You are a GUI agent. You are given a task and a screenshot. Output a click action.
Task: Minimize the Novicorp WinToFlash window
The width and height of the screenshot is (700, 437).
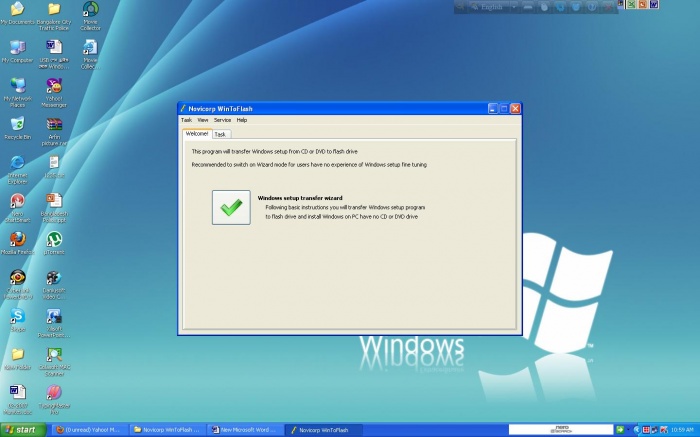point(493,108)
